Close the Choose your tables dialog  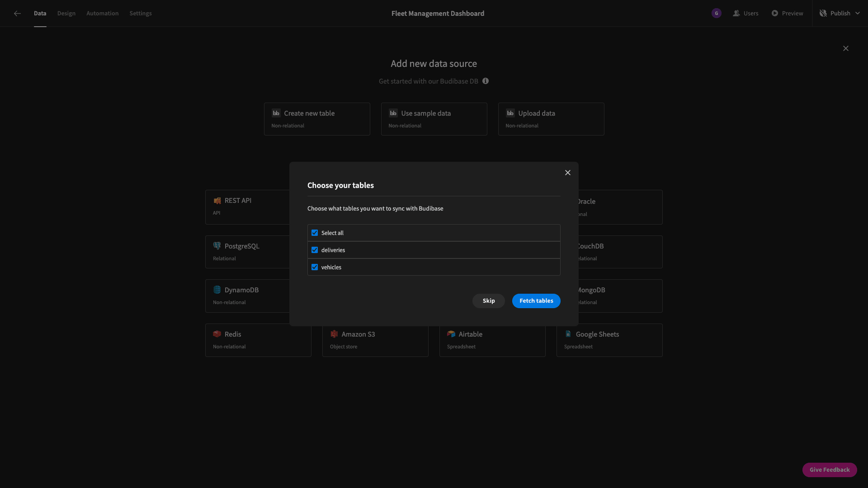point(568,173)
